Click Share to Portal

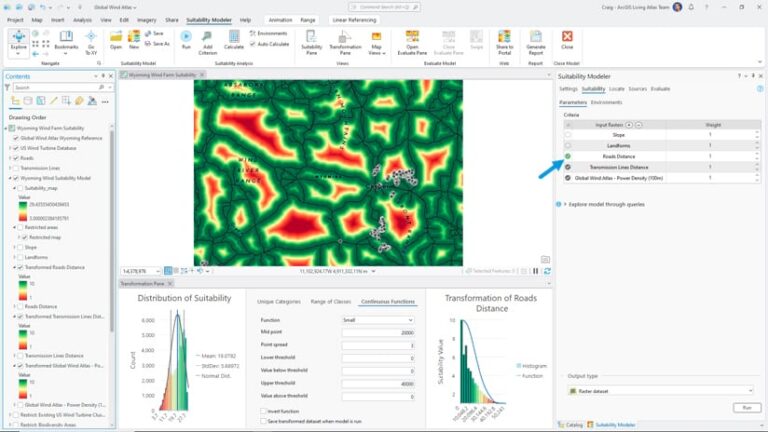[x=504, y=42]
